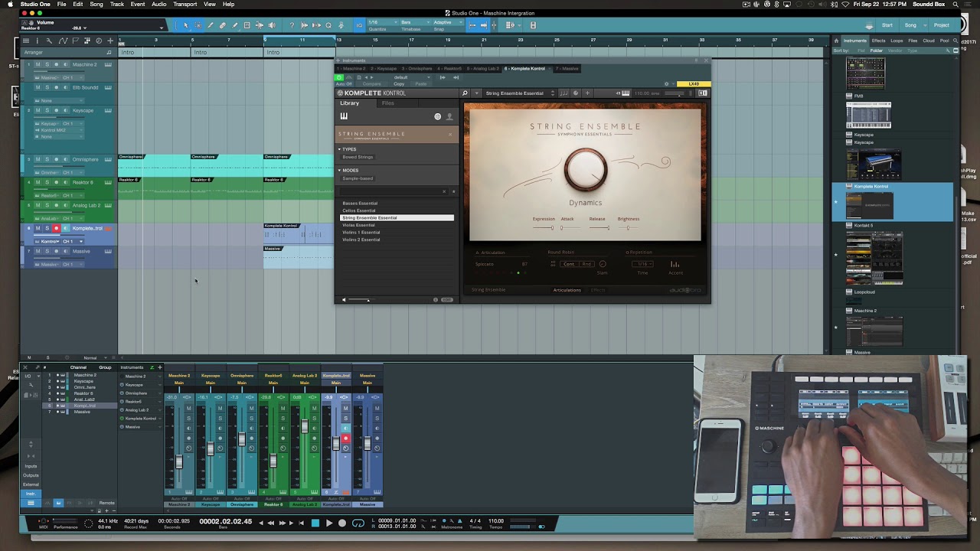Toggle Loop in the transport bar
980x551 pixels.
(357, 523)
